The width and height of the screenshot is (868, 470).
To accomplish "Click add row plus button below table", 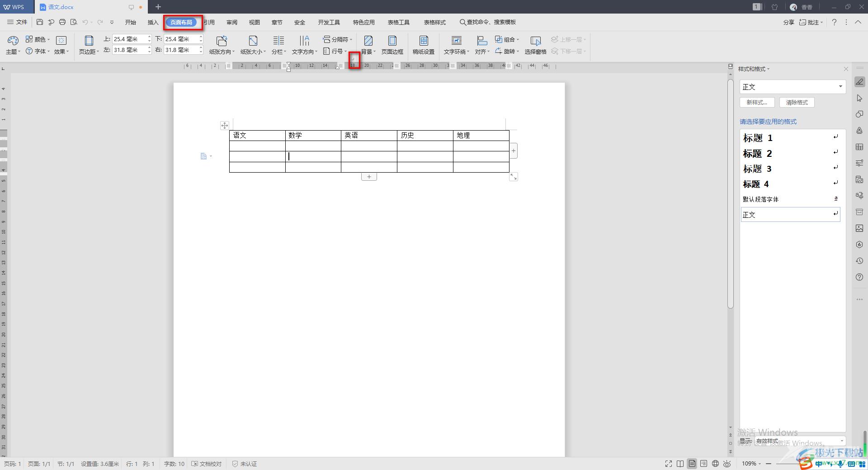I will [x=369, y=177].
